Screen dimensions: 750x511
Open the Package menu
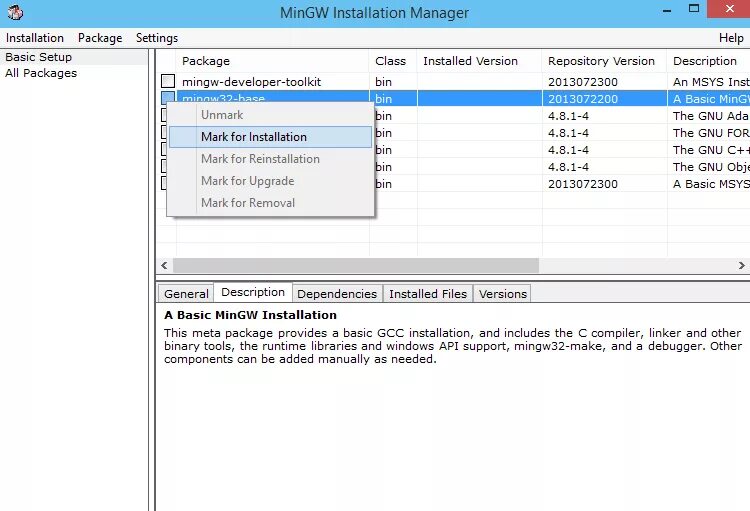(x=100, y=38)
